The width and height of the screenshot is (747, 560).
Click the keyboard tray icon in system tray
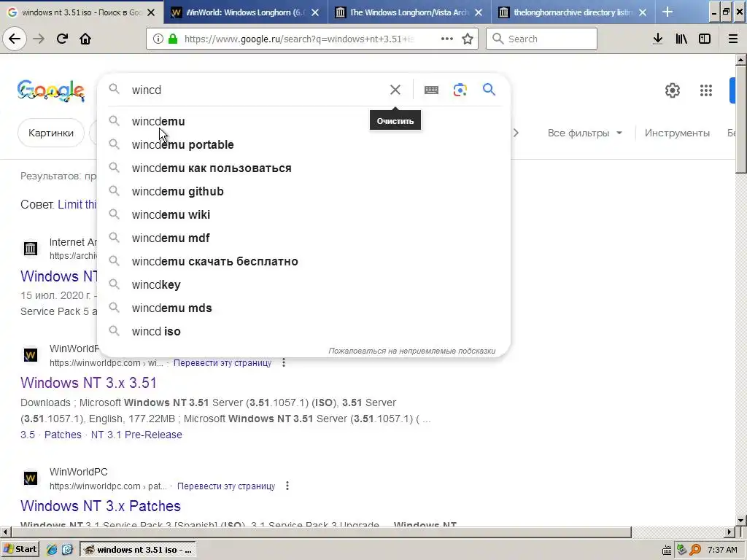tap(667, 550)
